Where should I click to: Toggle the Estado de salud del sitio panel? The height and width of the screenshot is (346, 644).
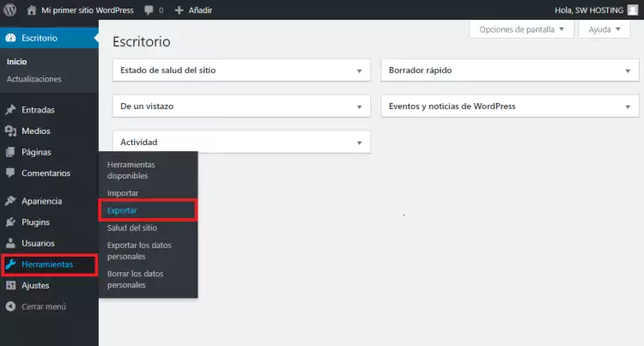(x=360, y=70)
